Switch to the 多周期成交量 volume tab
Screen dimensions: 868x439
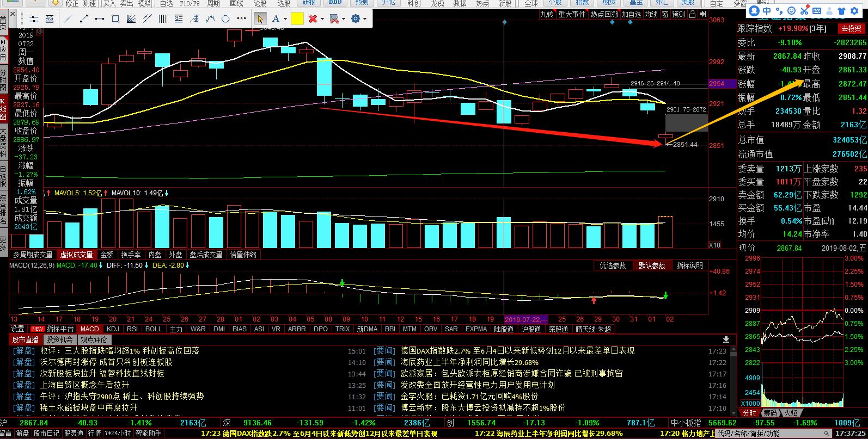pyautogui.click(x=33, y=255)
